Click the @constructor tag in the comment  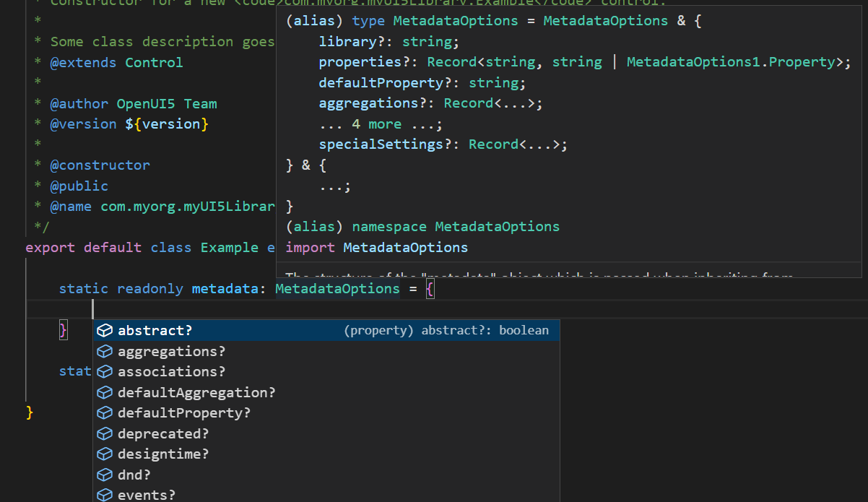[100, 165]
